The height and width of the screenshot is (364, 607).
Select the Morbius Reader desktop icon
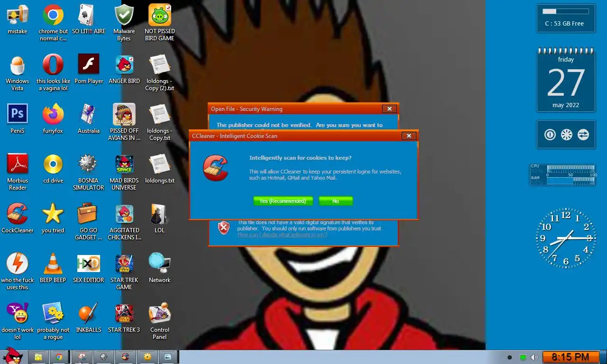[x=18, y=172]
